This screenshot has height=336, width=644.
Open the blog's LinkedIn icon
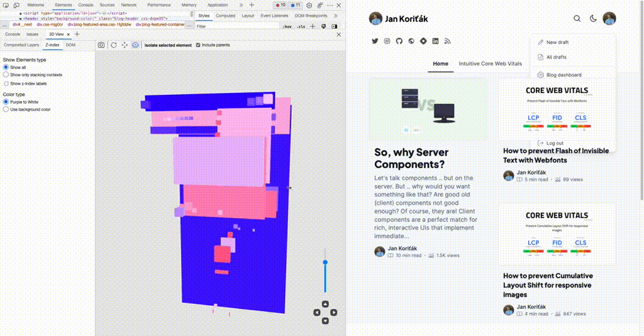tap(435, 41)
